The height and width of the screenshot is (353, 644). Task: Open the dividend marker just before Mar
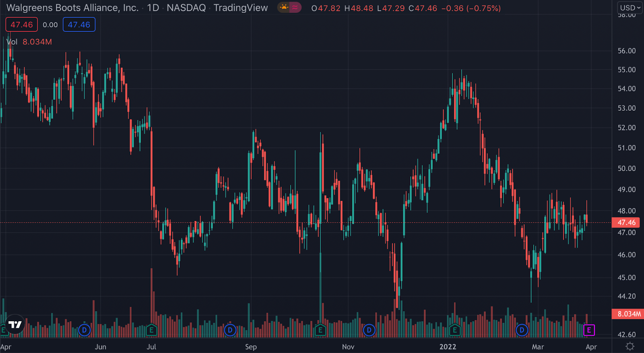point(522,330)
